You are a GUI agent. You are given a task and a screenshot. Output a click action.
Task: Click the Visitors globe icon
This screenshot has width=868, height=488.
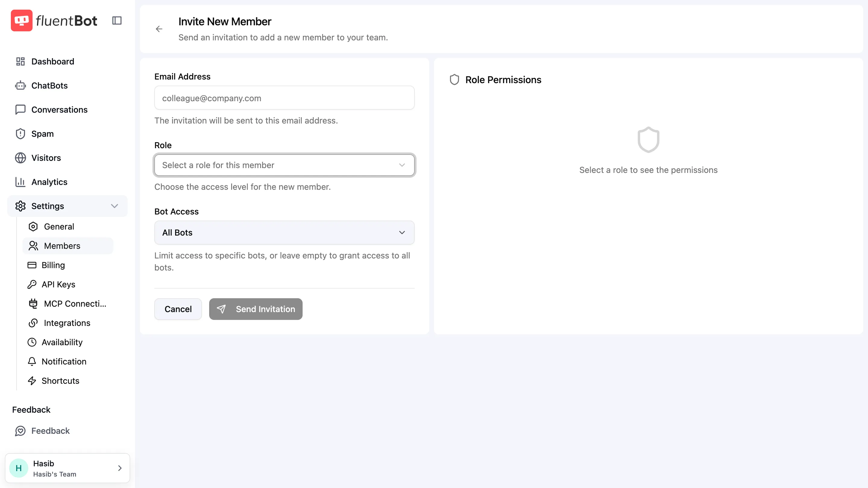pos(20,158)
